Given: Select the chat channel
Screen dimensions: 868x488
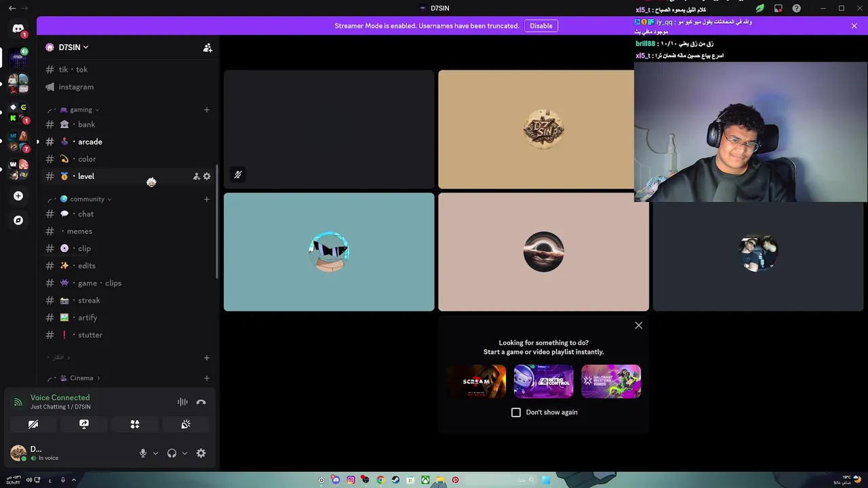Looking at the screenshot, I should coord(127,214).
